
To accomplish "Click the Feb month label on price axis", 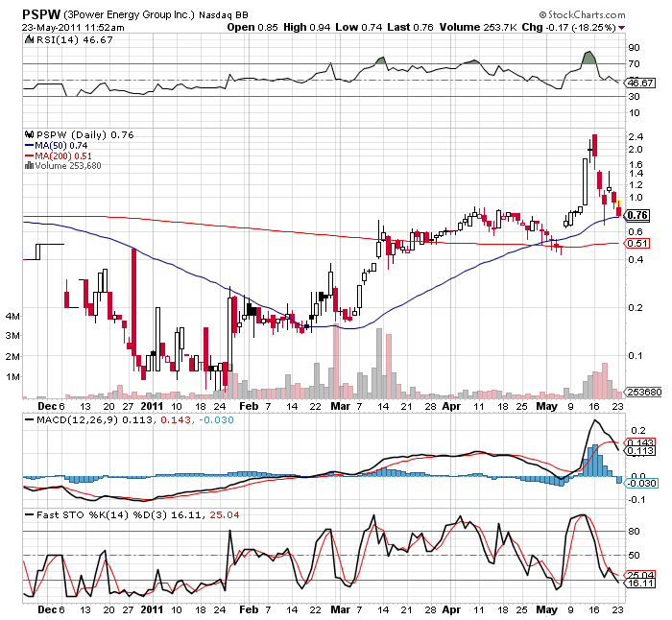I will point(249,406).
